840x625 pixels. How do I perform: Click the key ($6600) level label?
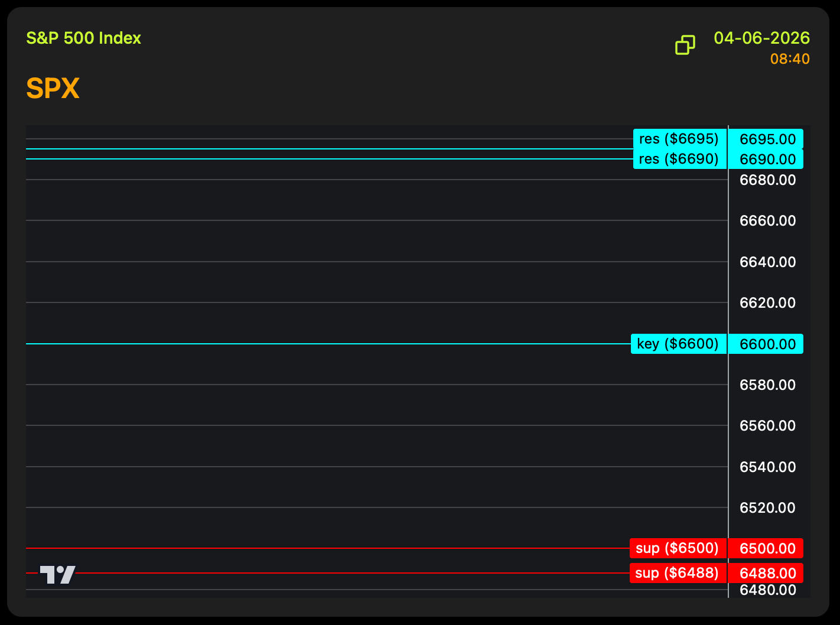(x=678, y=344)
